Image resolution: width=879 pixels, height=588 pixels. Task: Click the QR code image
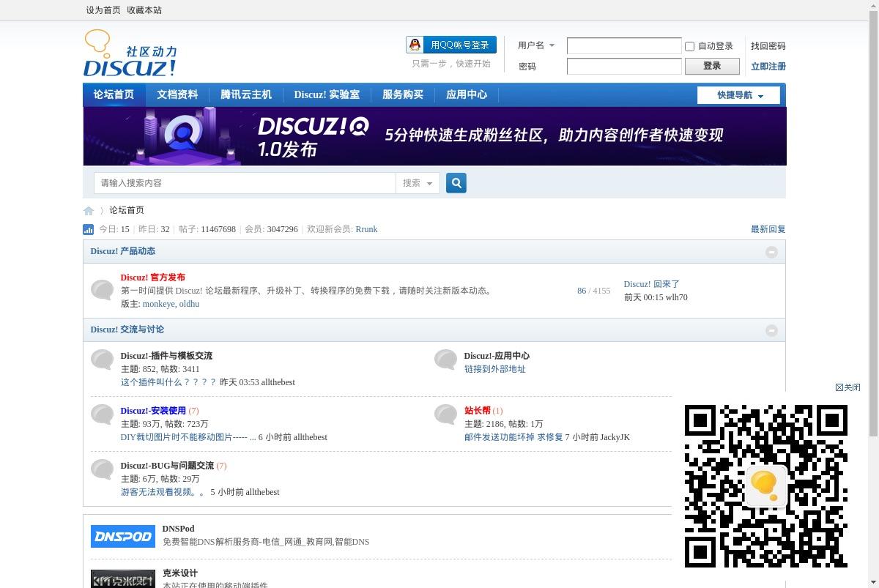pyautogui.click(x=766, y=486)
